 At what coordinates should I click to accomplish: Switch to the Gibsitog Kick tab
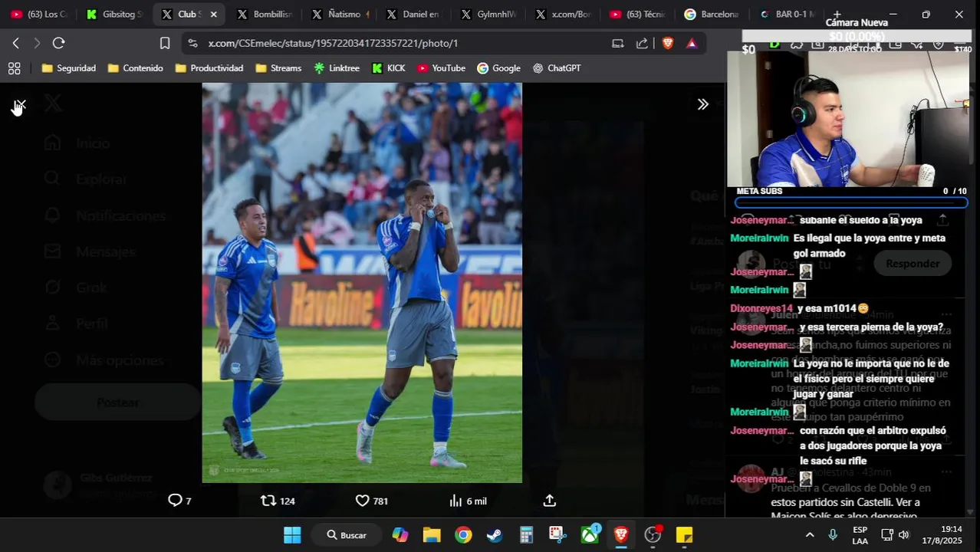point(113,14)
